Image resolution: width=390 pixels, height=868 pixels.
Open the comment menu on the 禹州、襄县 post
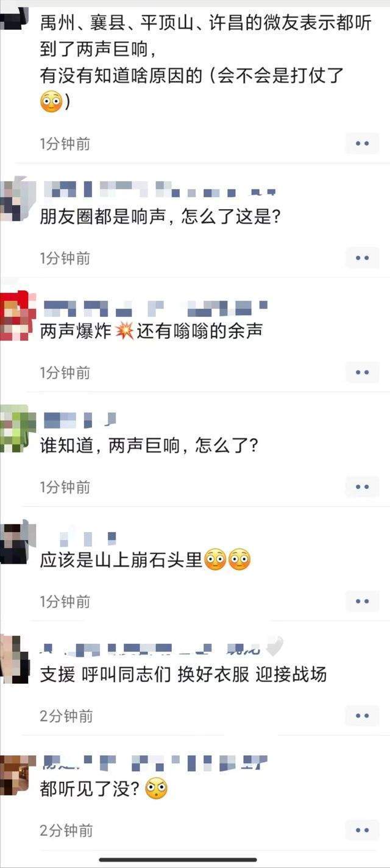[x=362, y=144]
